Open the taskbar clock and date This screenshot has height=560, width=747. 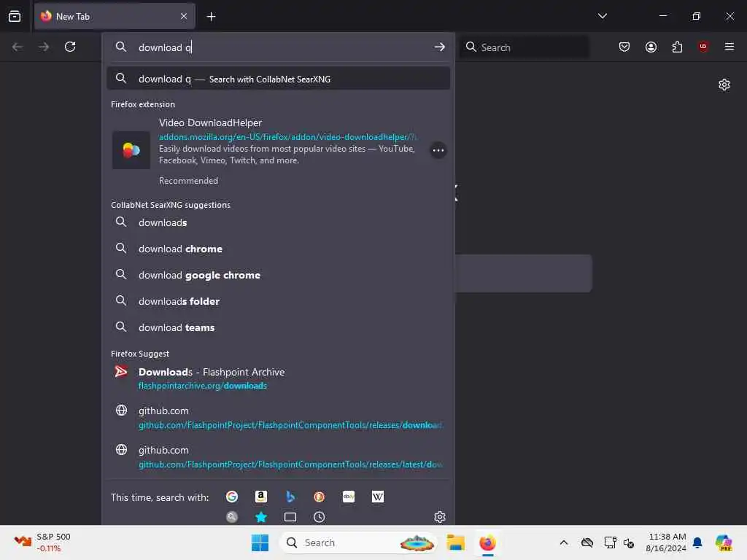tap(665, 542)
